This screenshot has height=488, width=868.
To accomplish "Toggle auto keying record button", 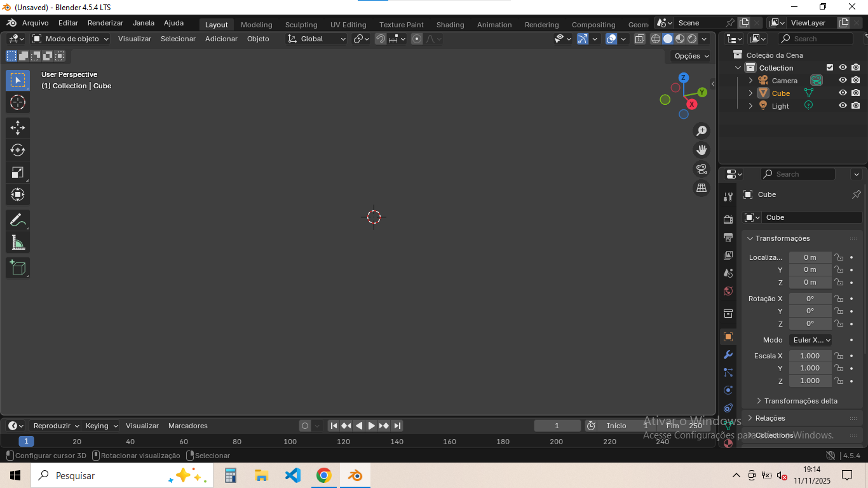I will click(305, 426).
